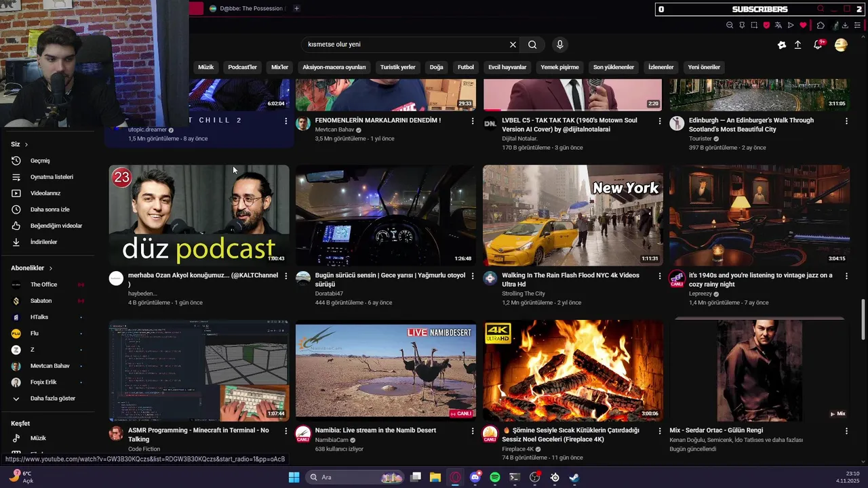Open more options for Namibia live stream
This screenshot has height=488, width=868.
coord(473,430)
